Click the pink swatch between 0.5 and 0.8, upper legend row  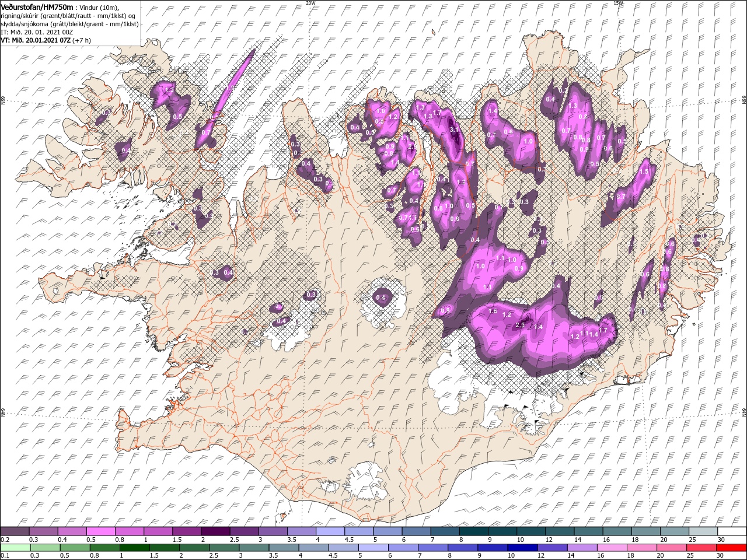click(x=100, y=531)
